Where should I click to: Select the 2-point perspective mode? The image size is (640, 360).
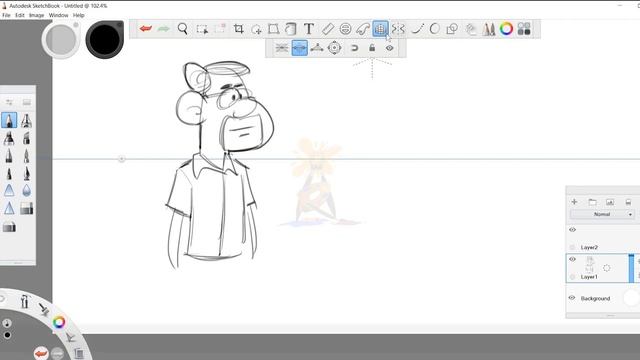click(x=300, y=48)
